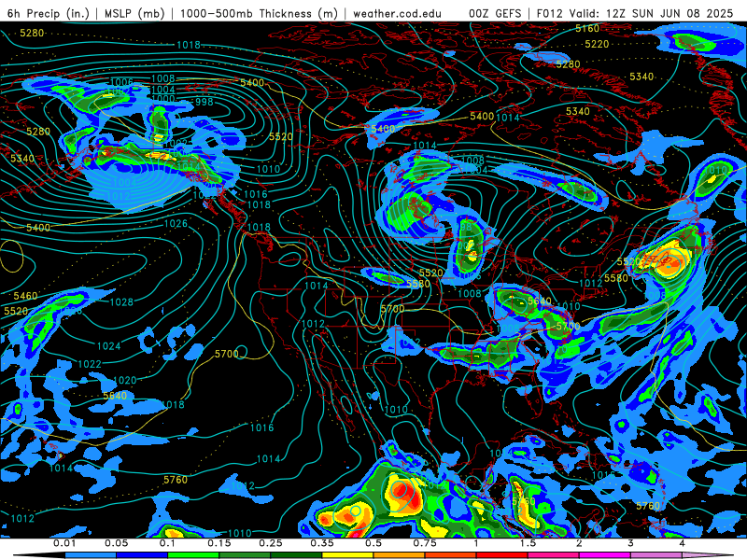Click the bright green 0.1–0.15 legend swatch
Screen dimensions: 747x560
pos(193,555)
